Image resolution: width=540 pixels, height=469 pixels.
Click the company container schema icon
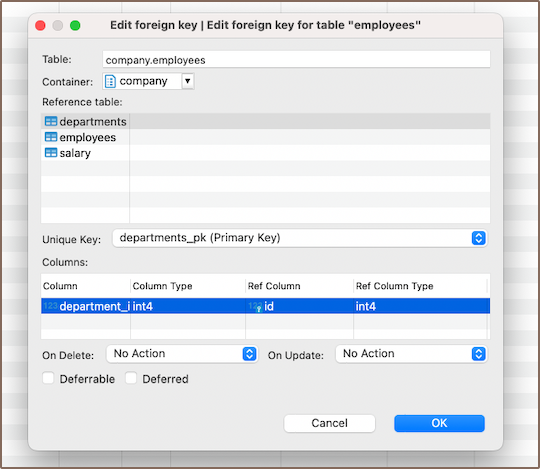pyautogui.click(x=110, y=82)
